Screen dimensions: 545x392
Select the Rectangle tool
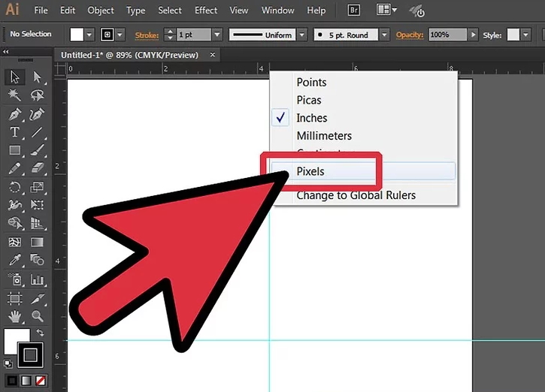(x=14, y=150)
